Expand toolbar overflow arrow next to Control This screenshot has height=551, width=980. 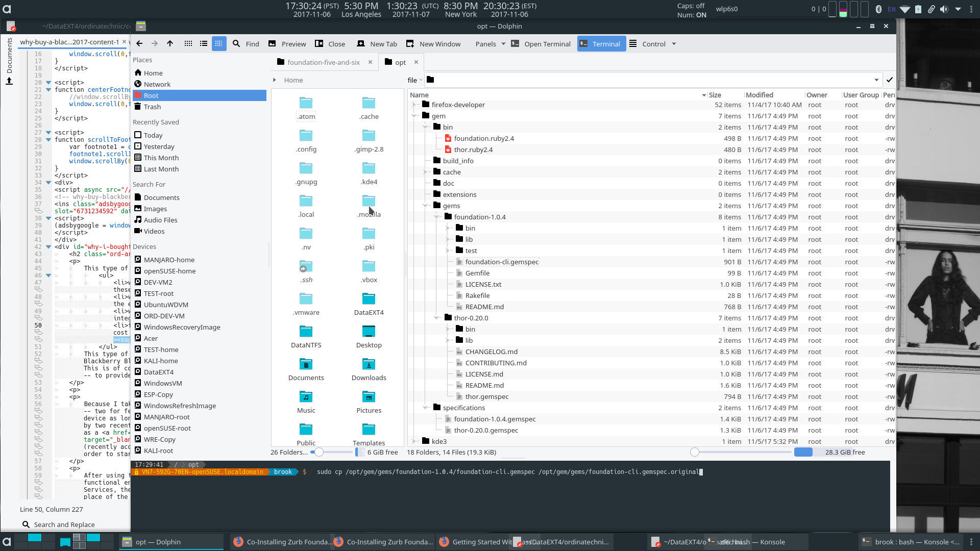[x=674, y=44]
